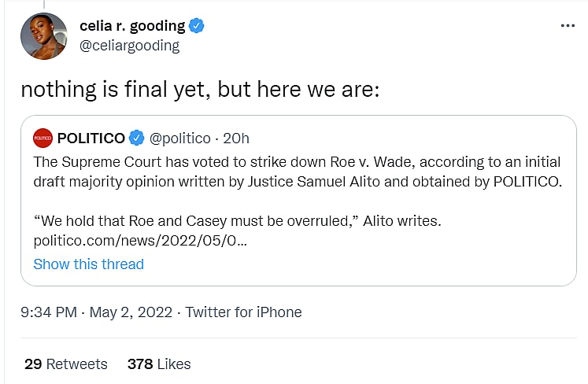The image size is (588, 384).
Task: View the 29 Retweets list
Action: 65,364
